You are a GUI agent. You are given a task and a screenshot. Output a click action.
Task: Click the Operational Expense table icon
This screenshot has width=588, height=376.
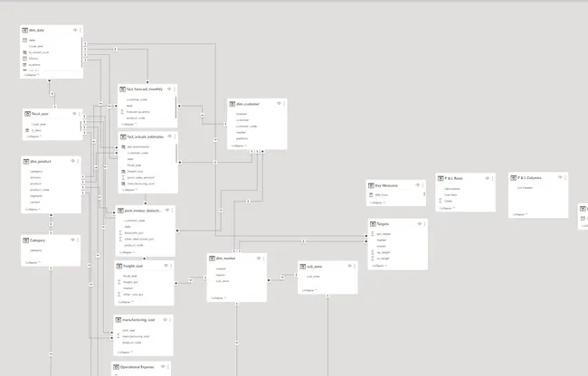point(117,367)
